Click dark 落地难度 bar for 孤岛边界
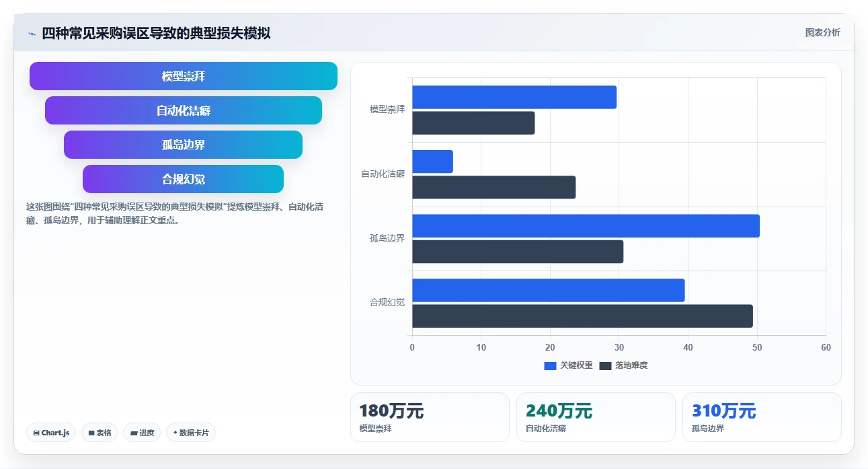 518,252
